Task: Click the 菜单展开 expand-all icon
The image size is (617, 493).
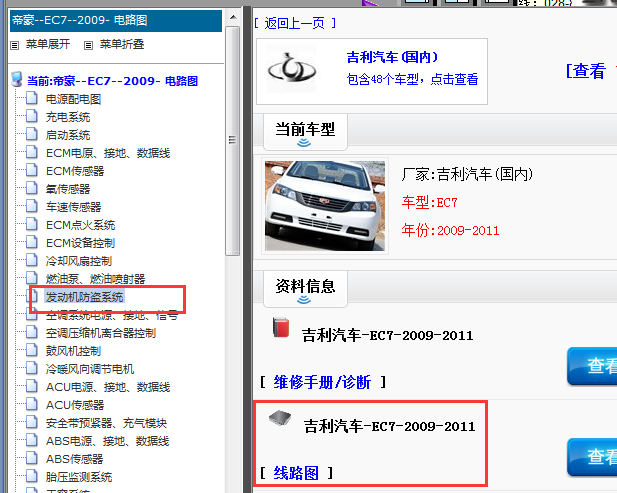Action: point(15,45)
